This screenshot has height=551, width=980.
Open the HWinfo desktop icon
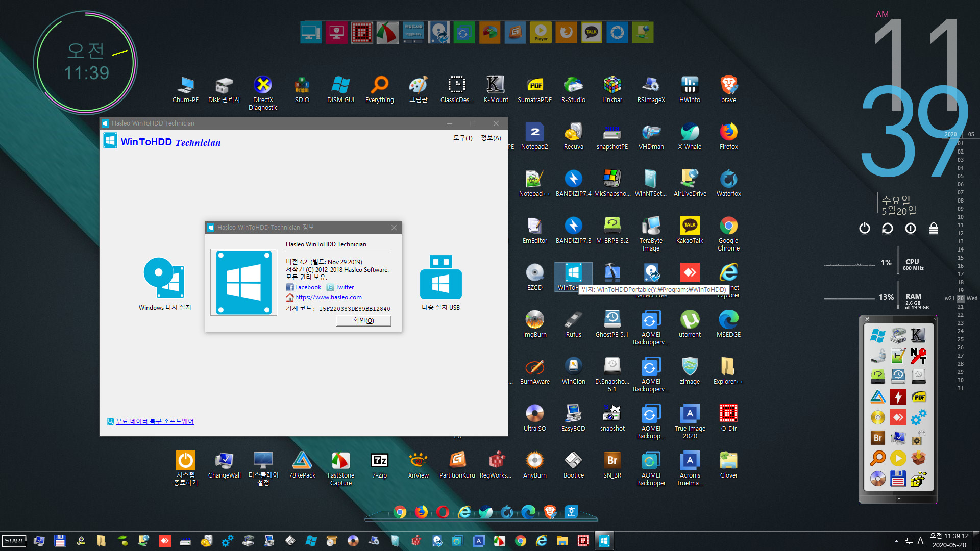[690, 89]
